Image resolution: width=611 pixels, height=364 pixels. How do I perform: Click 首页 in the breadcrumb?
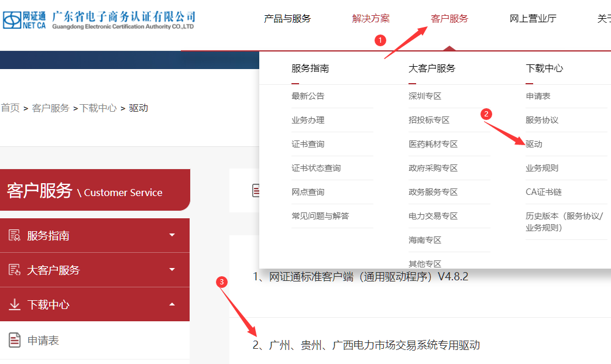click(x=10, y=108)
